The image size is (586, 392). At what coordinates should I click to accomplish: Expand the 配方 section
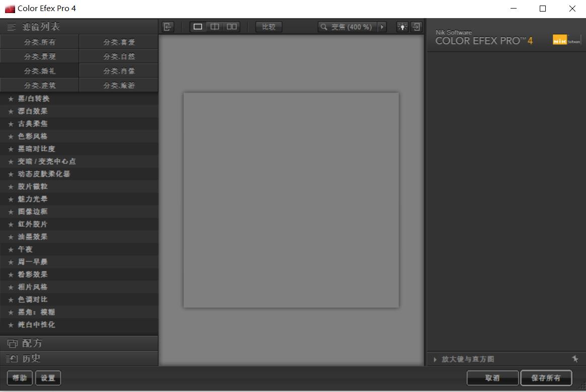pos(79,343)
